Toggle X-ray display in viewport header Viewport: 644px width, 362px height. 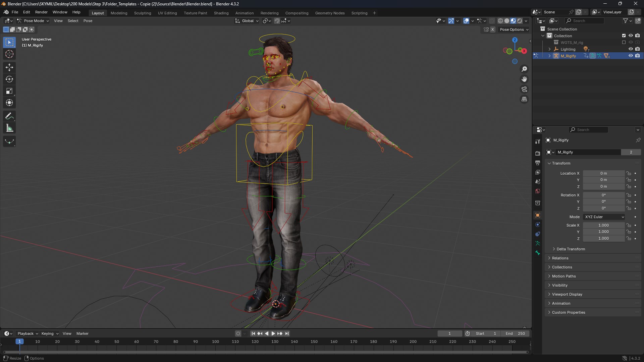click(x=492, y=21)
